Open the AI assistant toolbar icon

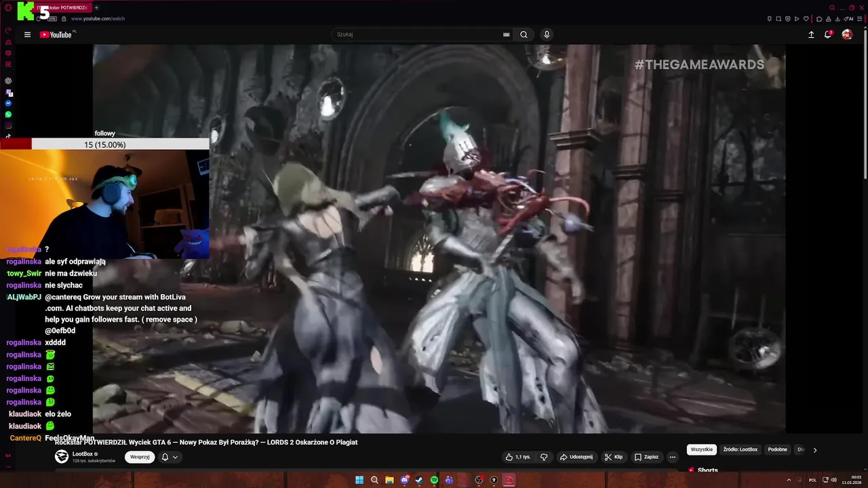click(848, 18)
